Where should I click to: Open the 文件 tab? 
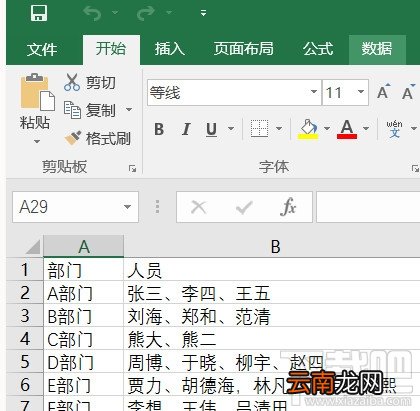42,49
